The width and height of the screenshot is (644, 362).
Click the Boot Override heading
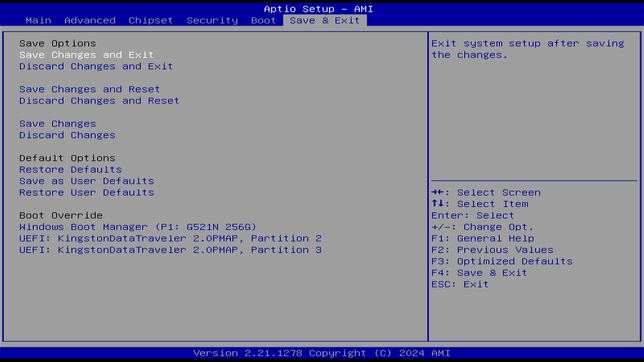tap(61, 215)
